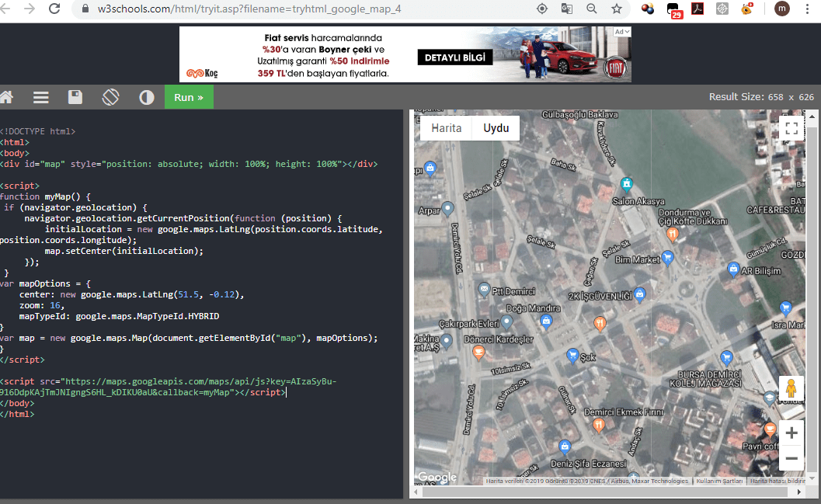The width and height of the screenshot is (821, 504).
Task: Click the Google logo on map
Action: [437, 477]
